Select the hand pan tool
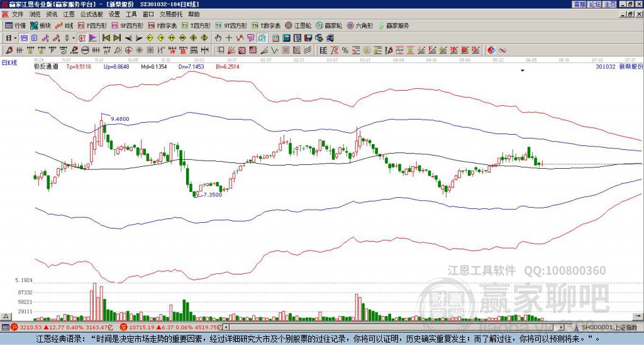Image resolution: width=644 pixels, height=345 pixels. [x=218, y=38]
